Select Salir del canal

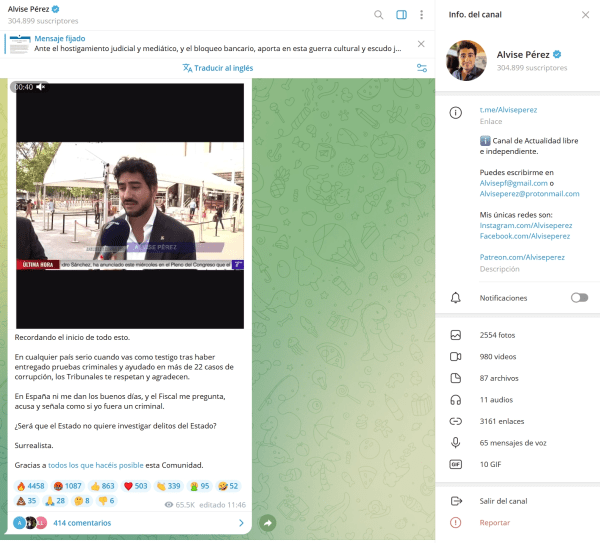pyautogui.click(x=503, y=501)
